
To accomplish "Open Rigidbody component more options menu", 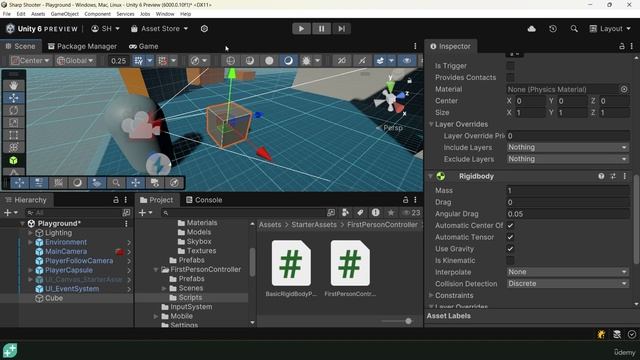I will click(625, 176).
